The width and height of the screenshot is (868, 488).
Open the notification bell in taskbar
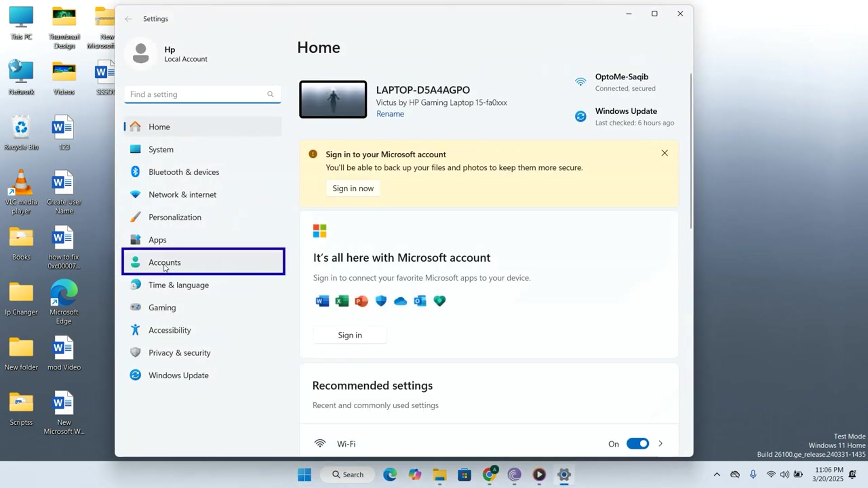pos(853,474)
